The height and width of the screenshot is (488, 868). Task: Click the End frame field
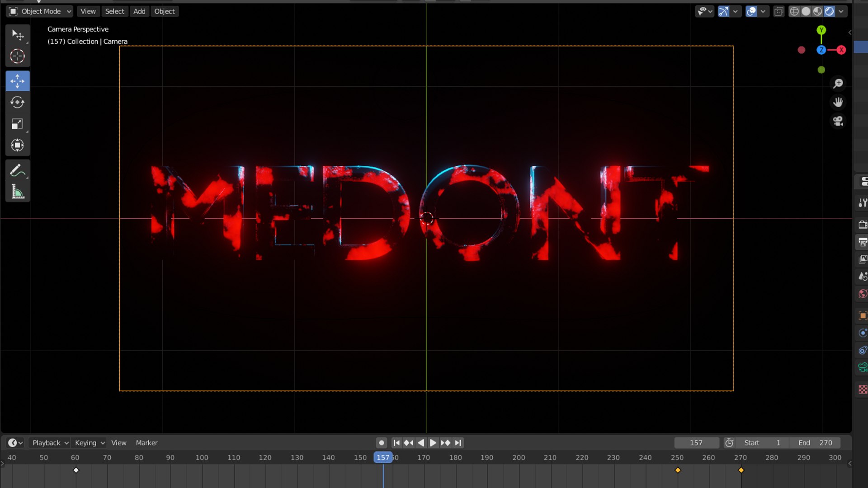coord(815,443)
